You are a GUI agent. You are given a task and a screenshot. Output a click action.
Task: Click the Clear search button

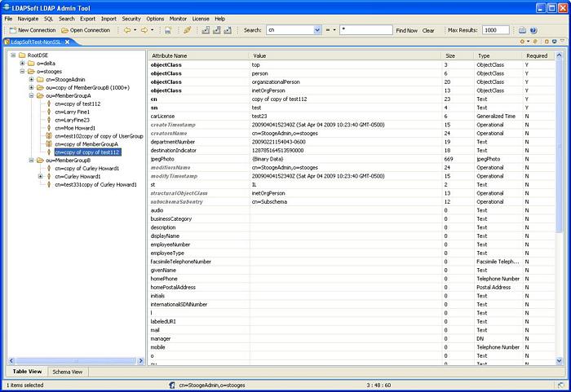point(428,30)
